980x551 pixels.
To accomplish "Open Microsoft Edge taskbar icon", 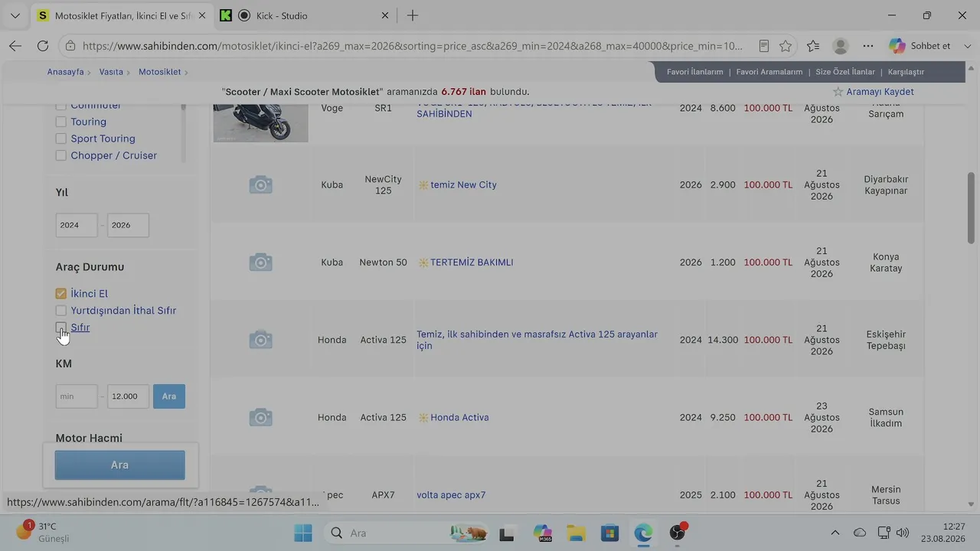I will (643, 533).
